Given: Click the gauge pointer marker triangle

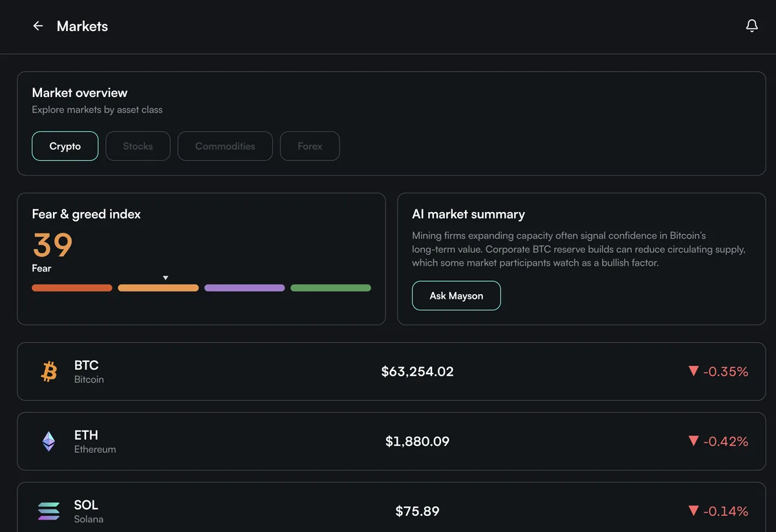Looking at the screenshot, I should point(166,278).
